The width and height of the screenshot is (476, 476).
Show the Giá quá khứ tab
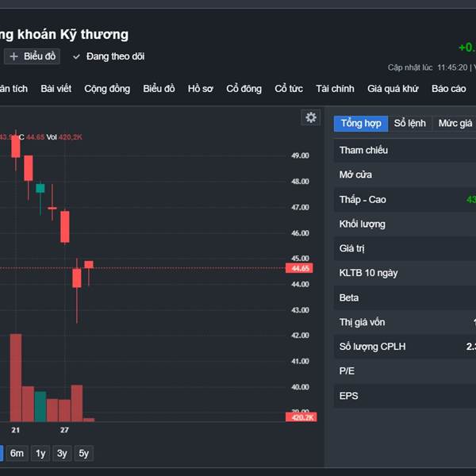click(393, 89)
